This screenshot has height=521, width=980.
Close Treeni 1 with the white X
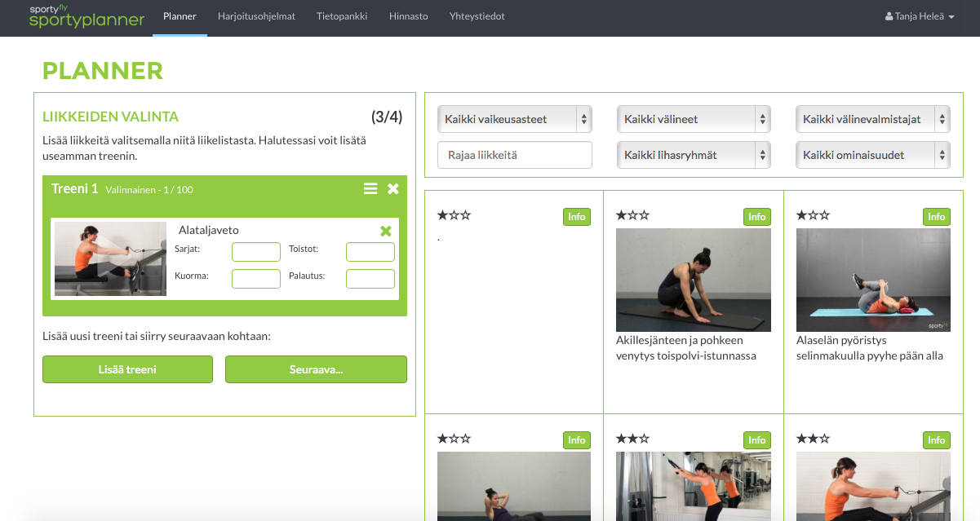393,188
